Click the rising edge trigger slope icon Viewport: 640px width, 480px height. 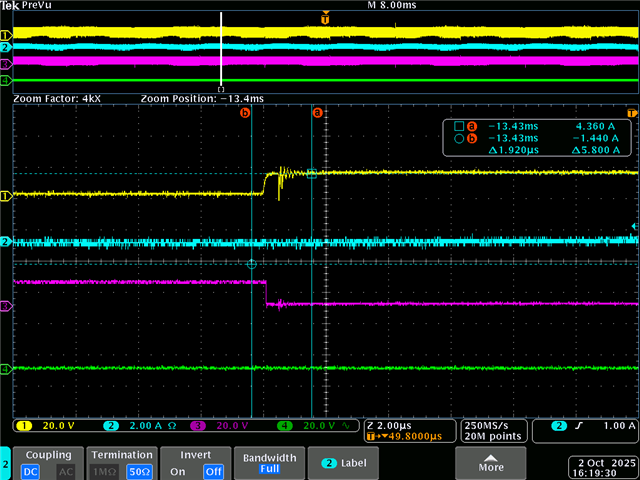tap(578, 426)
